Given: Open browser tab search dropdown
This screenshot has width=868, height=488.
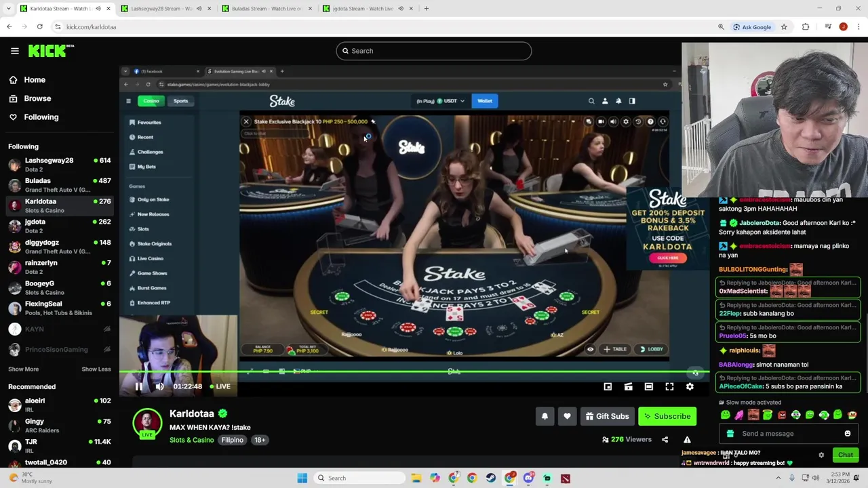Looking at the screenshot, I should tap(9, 8).
